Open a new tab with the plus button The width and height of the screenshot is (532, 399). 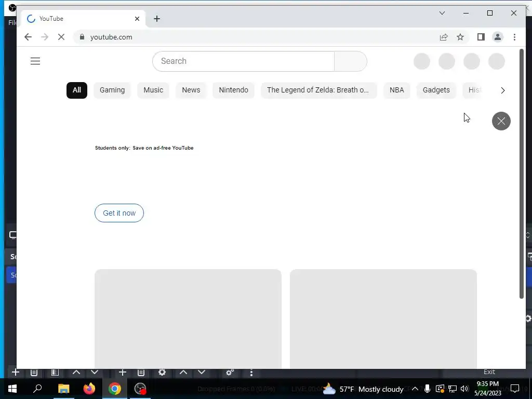click(157, 19)
